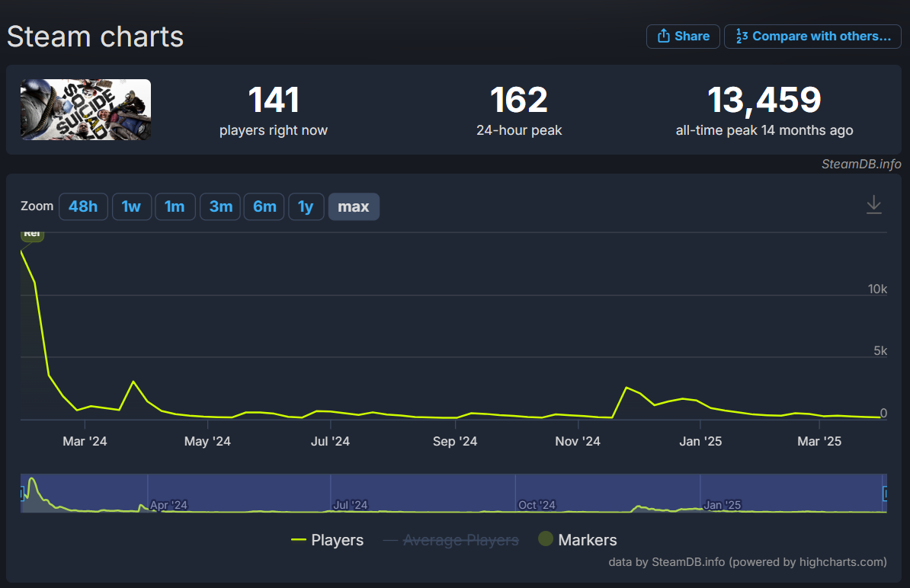Click the 162 24-hour peak value
The height and width of the screenshot is (588, 910).
tap(519, 100)
